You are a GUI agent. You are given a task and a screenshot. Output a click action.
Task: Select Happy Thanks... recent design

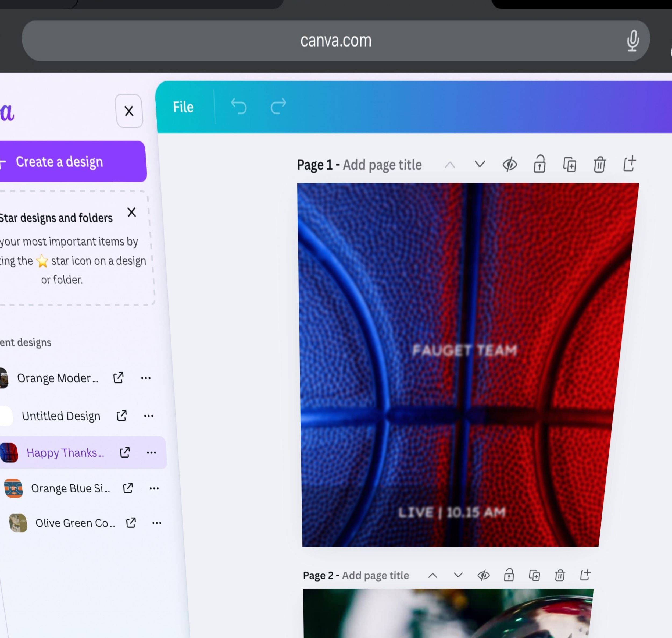click(x=65, y=453)
